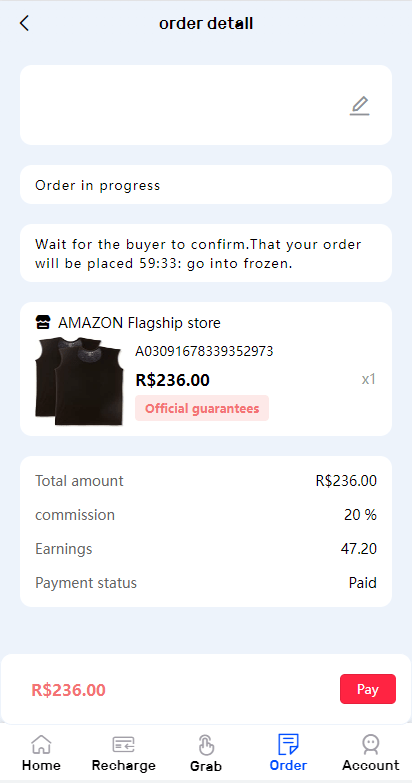Tap the red R$236.00 total at bottom

(68, 690)
